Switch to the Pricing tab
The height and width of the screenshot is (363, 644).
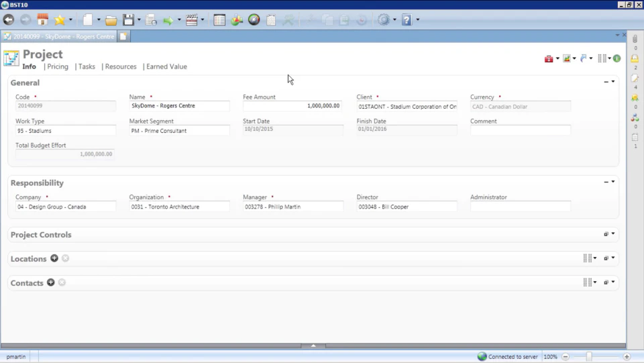[58, 66]
